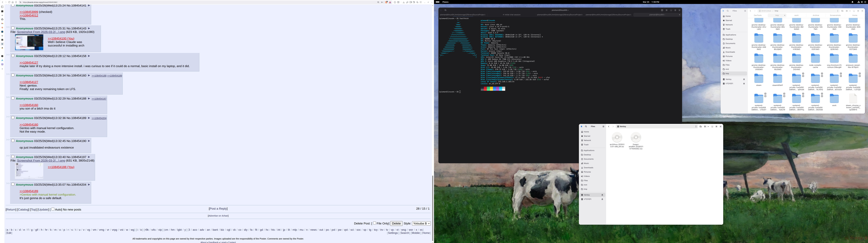
Task: Open new tab in terminal window
Action: (x=662, y=10)
